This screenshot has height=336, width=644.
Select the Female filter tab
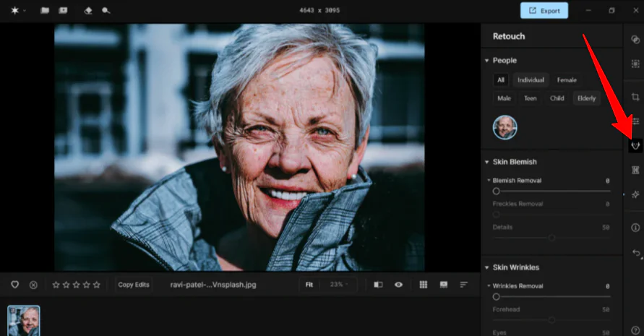tap(567, 80)
